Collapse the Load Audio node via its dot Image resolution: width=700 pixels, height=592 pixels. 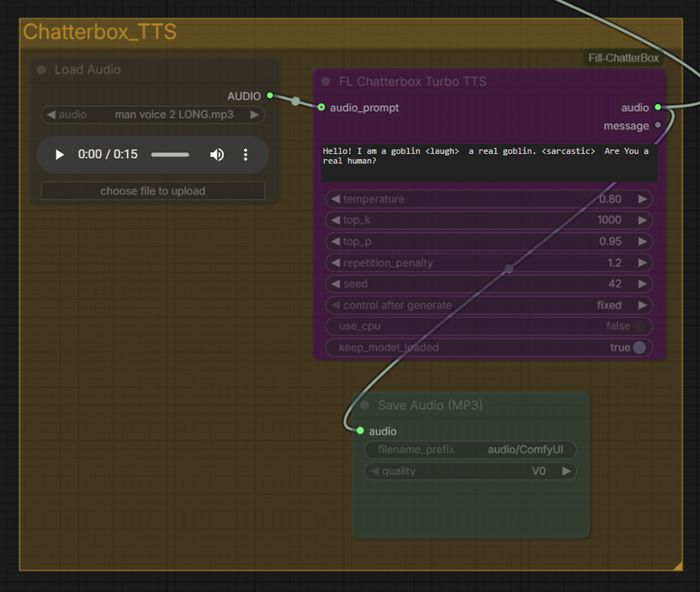tap(41, 70)
